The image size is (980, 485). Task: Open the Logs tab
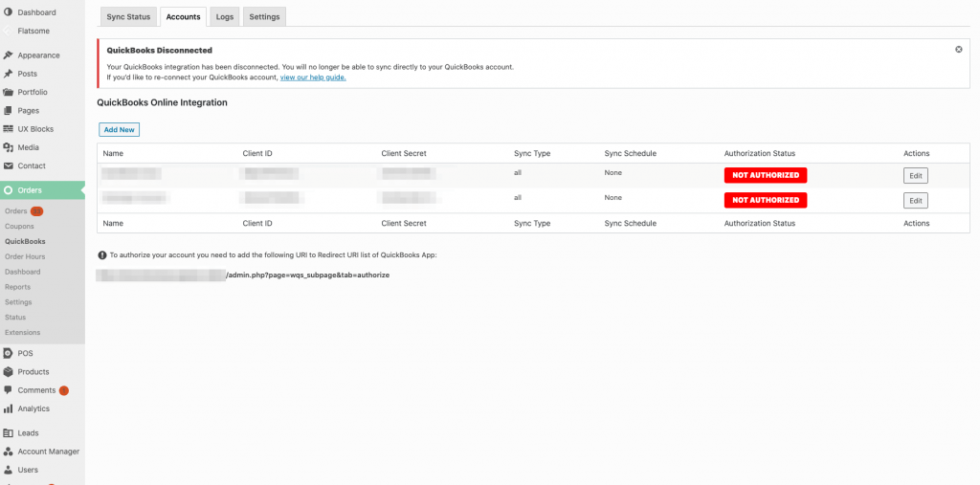(224, 17)
